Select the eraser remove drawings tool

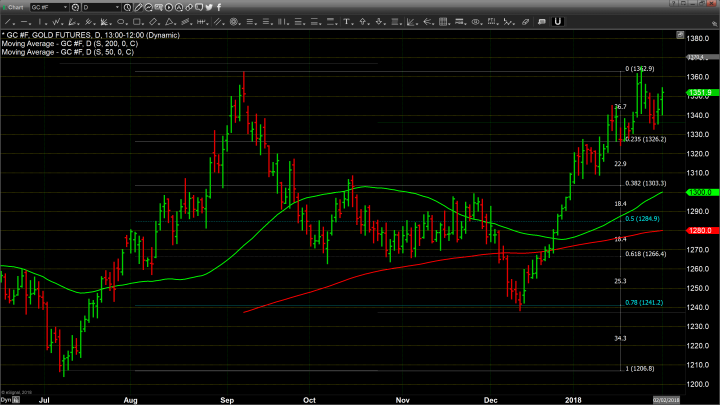coord(525,22)
